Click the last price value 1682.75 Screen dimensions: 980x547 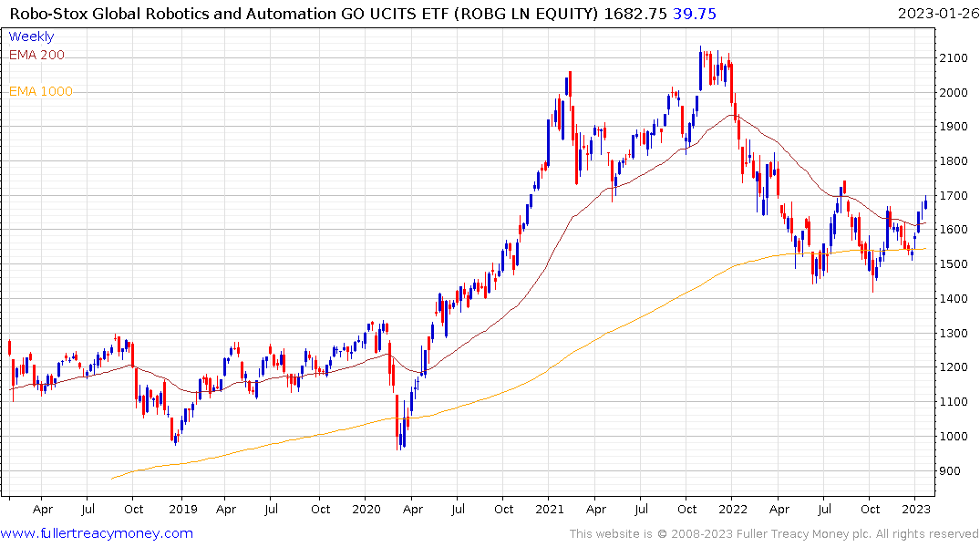coord(635,14)
